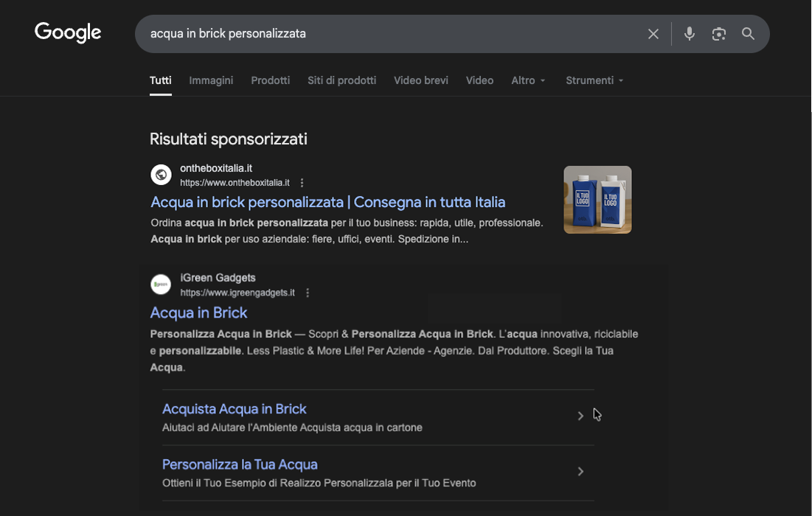The height and width of the screenshot is (516, 812).
Task: Click chevron beside Acquista Acqua in Brick
Action: [x=580, y=416]
